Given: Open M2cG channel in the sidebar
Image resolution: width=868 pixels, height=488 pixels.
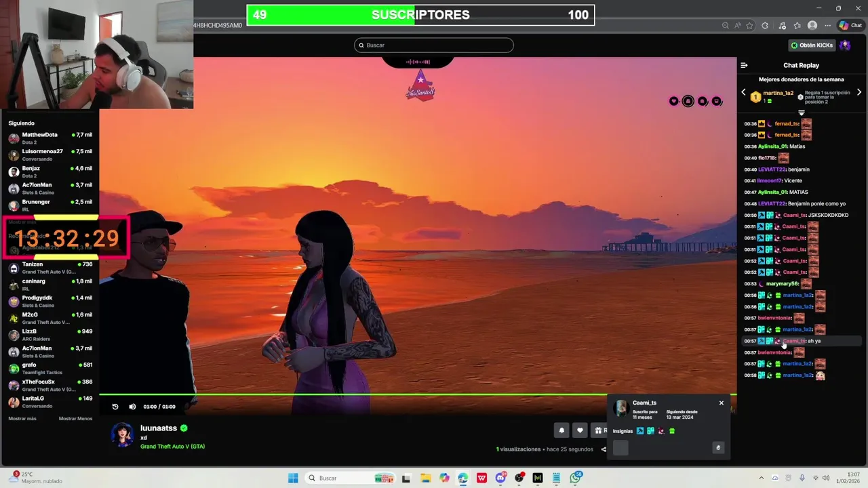Looking at the screenshot, I should (50, 318).
